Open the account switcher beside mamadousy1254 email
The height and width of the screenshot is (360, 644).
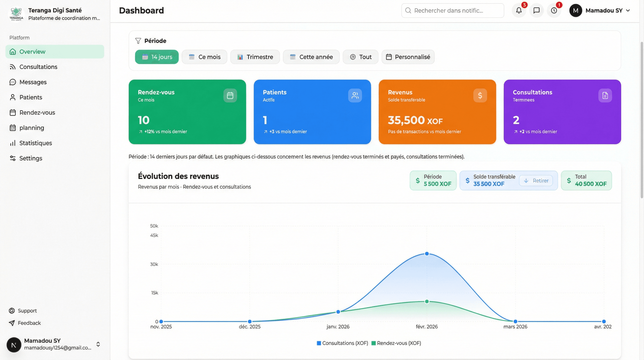pos(98,344)
